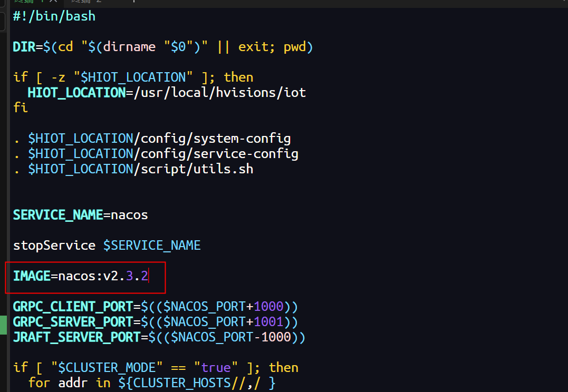The width and height of the screenshot is (568, 392).
Task: Click the SERVICE_NAME variable in its assignment
Action: pos(58,215)
